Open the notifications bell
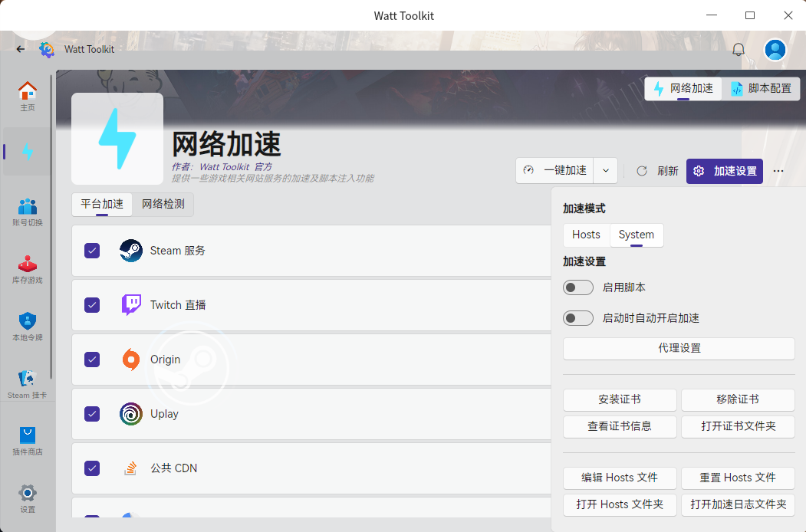This screenshot has height=532, width=806. tap(739, 49)
